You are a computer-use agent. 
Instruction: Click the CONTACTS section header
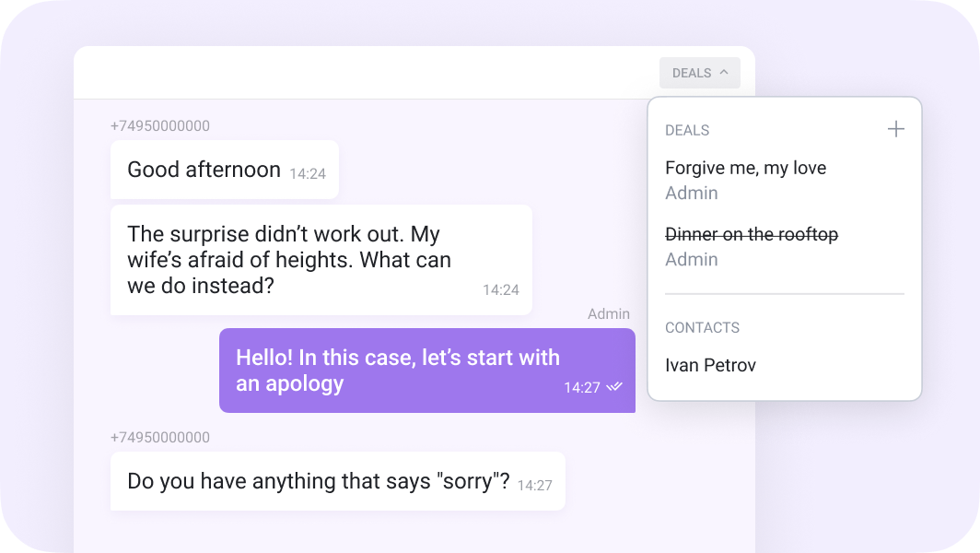[702, 327]
